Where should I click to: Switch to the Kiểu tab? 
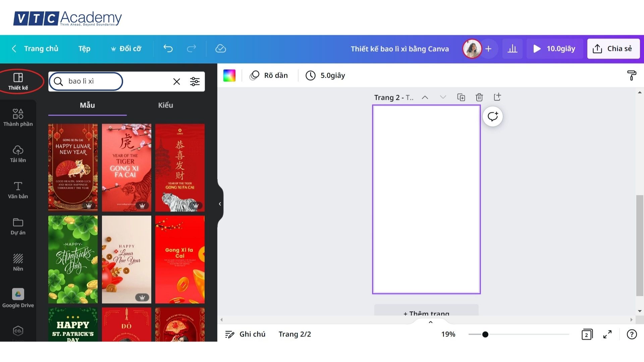[166, 105]
